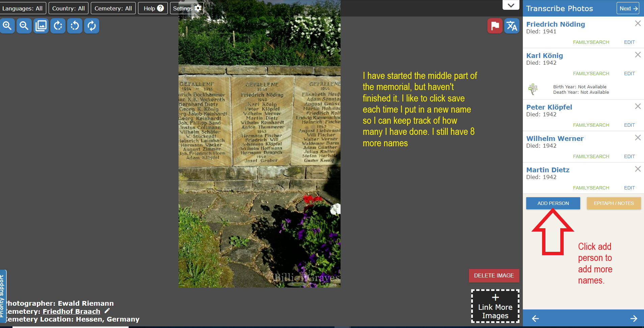Open the Languages filter dropdown

pyautogui.click(x=23, y=8)
